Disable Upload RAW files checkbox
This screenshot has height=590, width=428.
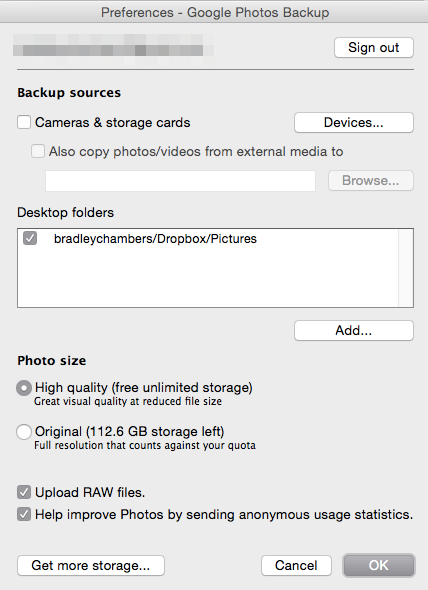24,492
